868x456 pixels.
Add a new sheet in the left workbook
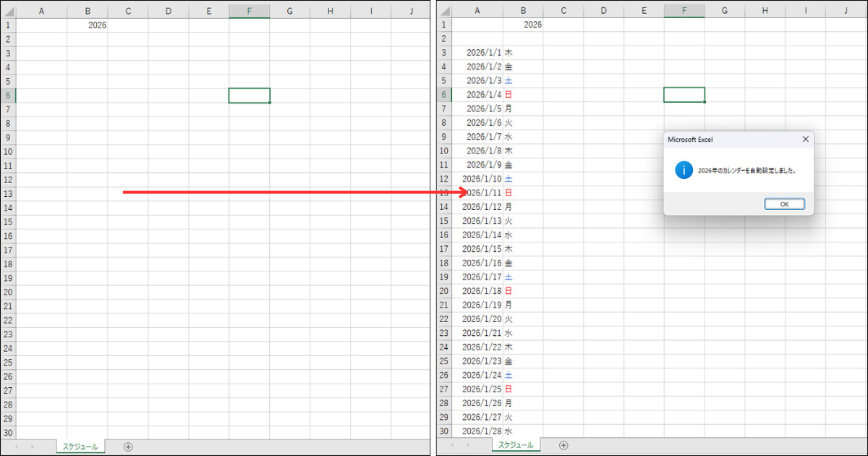128,447
